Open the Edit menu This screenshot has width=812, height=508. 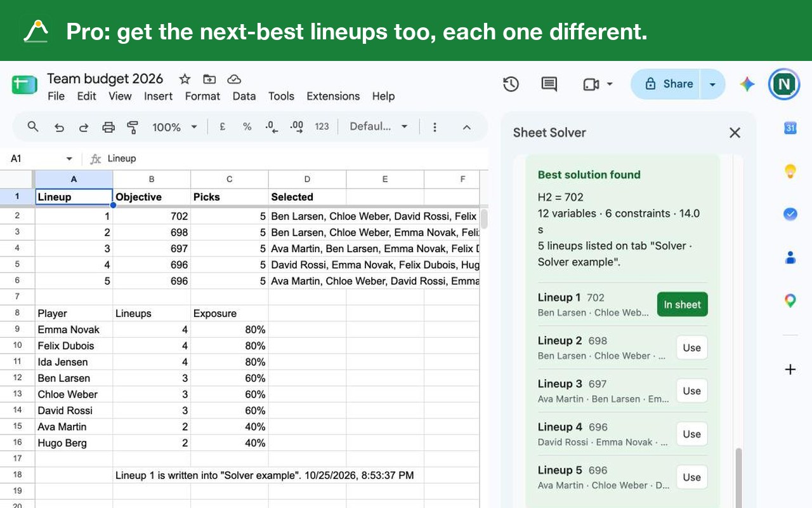tap(86, 96)
